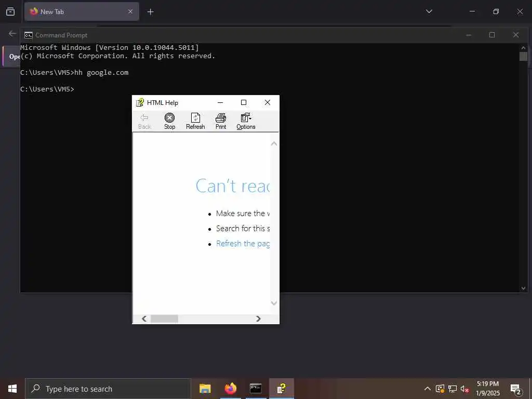Screen dimensions: 532x399
Task: Click the 'hh google.com' command text
Action: (101, 73)
